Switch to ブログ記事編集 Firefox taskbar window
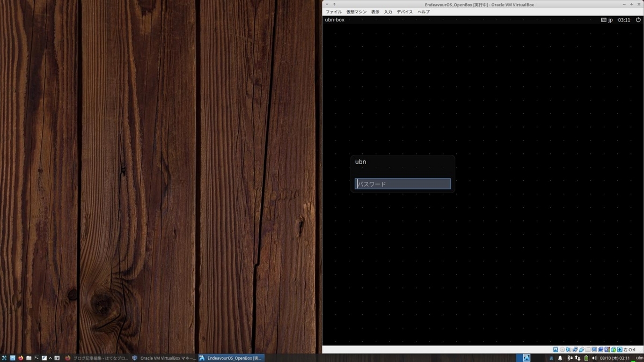 (x=97, y=358)
